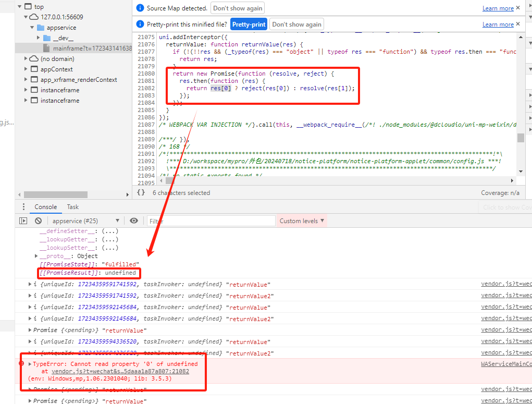532x404 pixels.
Task: Click the __dev__ folder icon
Action: [47, 38]
